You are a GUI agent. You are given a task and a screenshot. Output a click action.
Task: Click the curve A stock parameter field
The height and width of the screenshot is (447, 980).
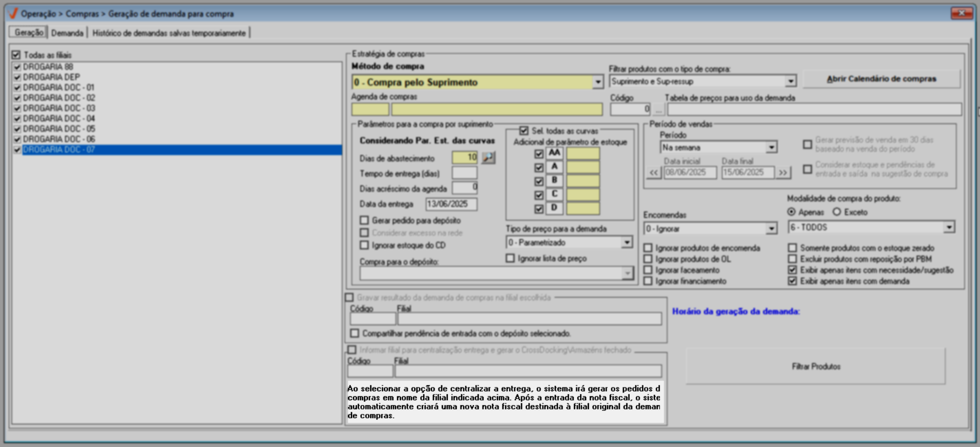pyautogui.click(x=583, y=168)
